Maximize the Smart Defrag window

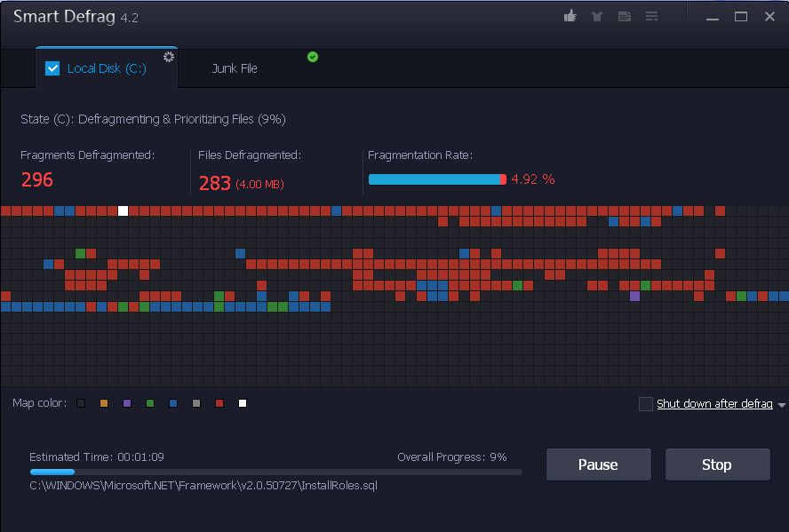[741, 17]
